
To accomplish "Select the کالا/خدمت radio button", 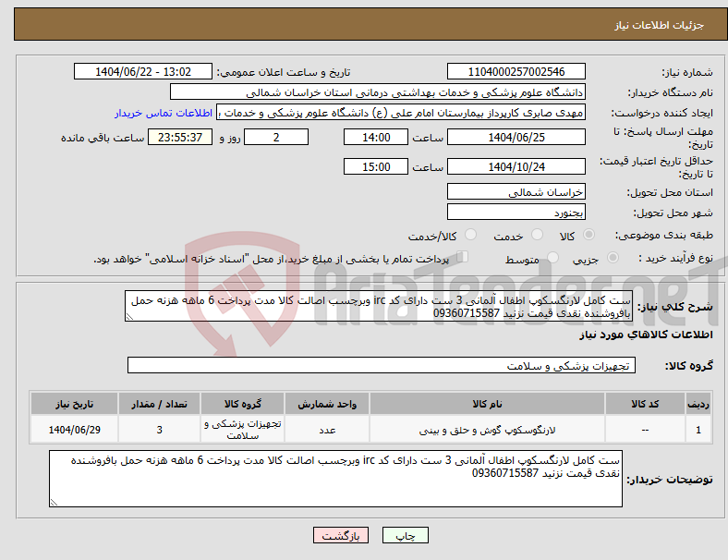I will click(x=471, y=235).
